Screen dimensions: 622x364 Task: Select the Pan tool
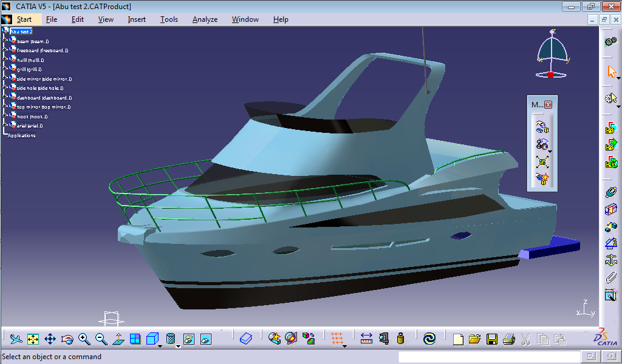pos(50,339)
